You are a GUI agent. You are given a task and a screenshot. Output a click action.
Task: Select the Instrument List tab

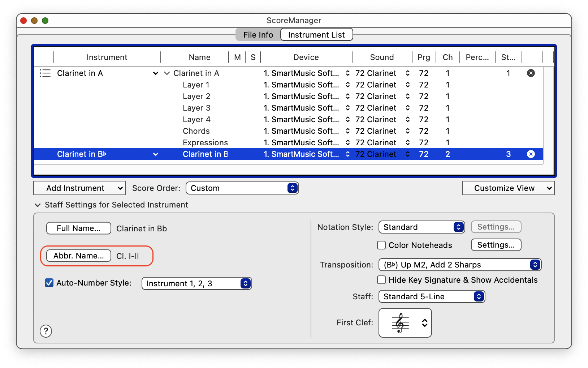click(316, 35)
